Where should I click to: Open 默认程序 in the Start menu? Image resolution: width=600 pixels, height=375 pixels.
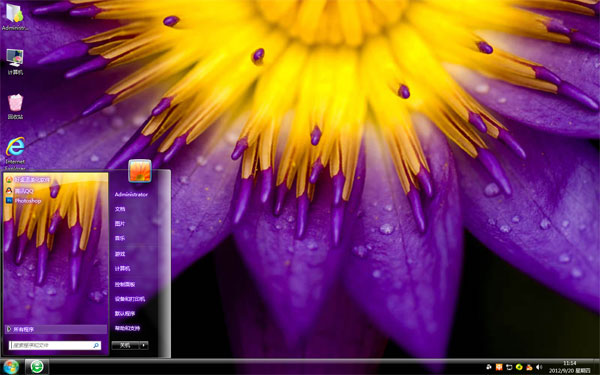tap(125, 313)
